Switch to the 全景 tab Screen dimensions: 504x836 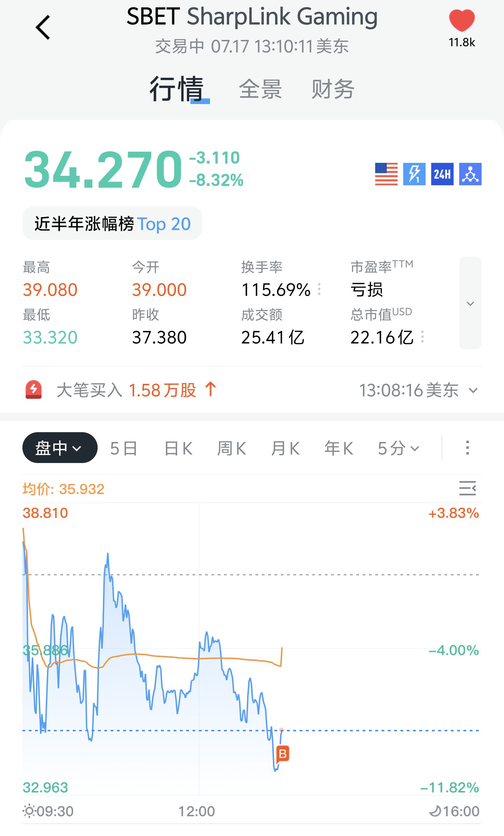260,89
